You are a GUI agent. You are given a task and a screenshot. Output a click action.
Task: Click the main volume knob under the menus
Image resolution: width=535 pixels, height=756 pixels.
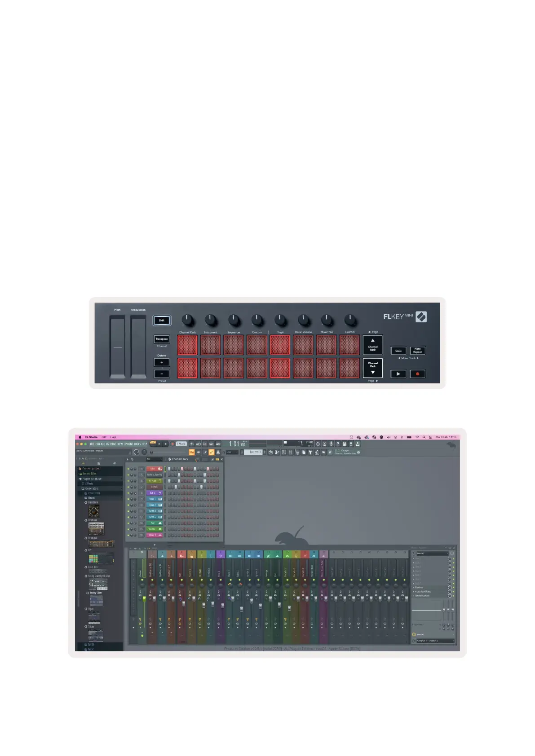(x=136, y=452)
